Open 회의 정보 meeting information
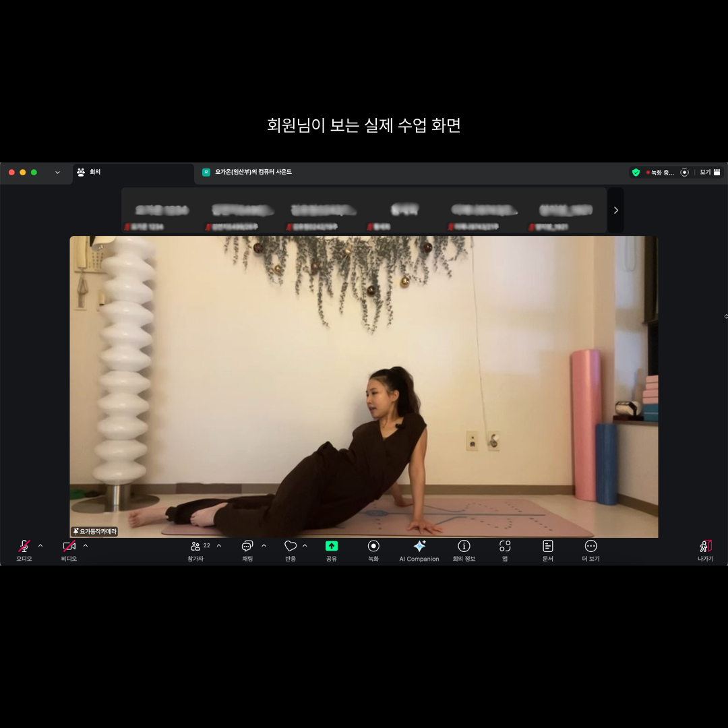This screenshot has height=728, width=728. coord(464,546)
